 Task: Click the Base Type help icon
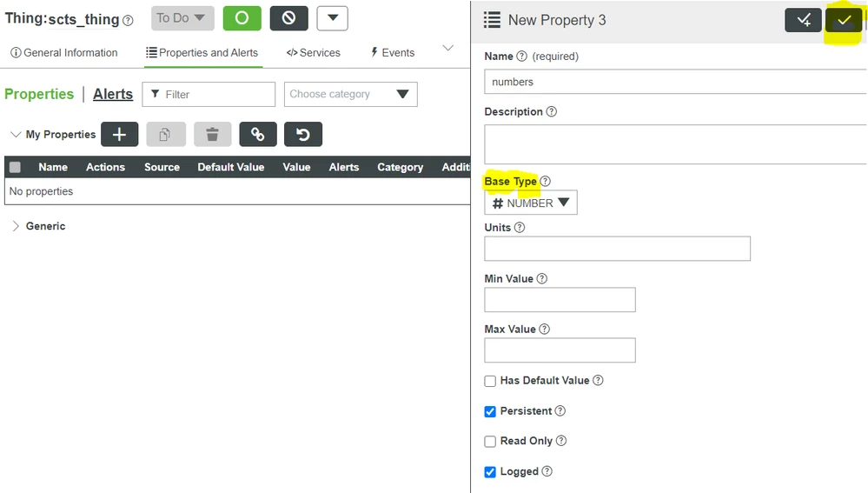(x=546, y=181)
